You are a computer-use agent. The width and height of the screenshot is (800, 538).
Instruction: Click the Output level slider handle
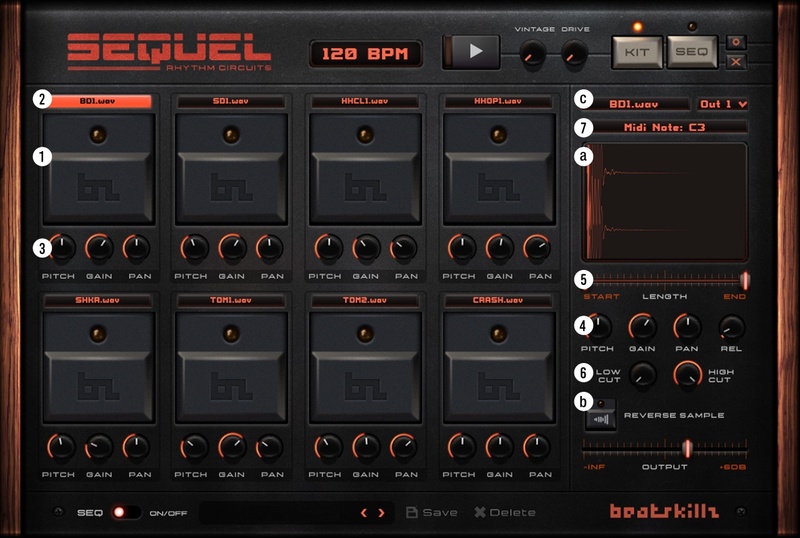click(687, 448)
